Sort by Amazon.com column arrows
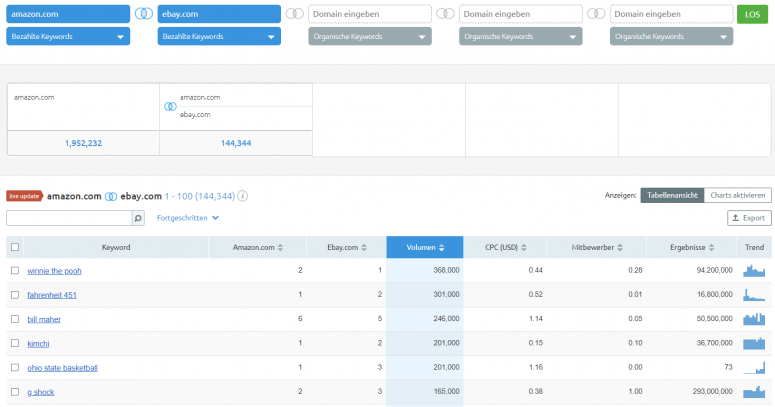This screenshot has width=775, height=407. click(x=280, y=247)
